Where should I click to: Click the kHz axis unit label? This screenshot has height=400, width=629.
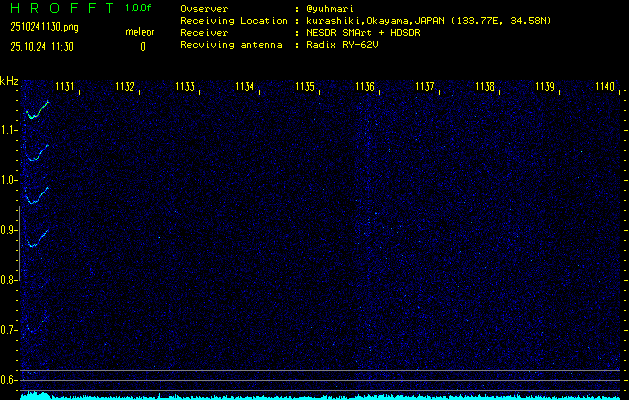coord(9,81)
